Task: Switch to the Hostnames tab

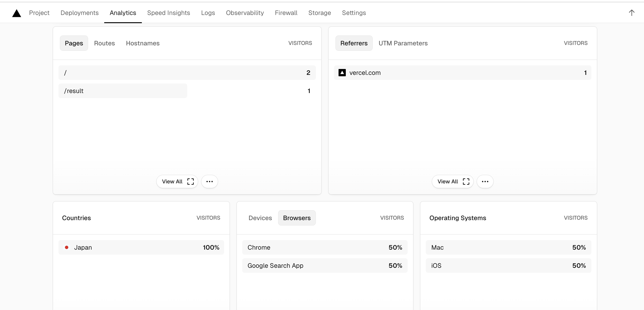Action: 143,43
